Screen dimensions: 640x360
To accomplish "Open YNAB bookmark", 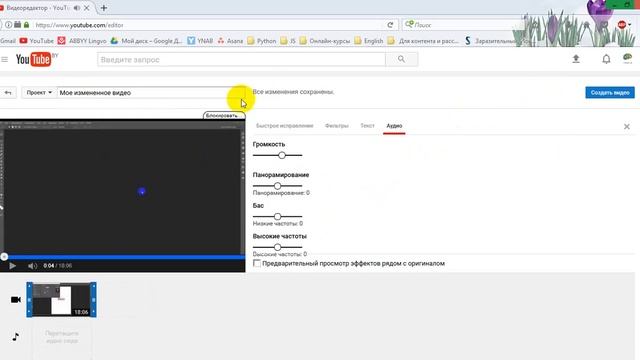I will (x=200, y=41).
